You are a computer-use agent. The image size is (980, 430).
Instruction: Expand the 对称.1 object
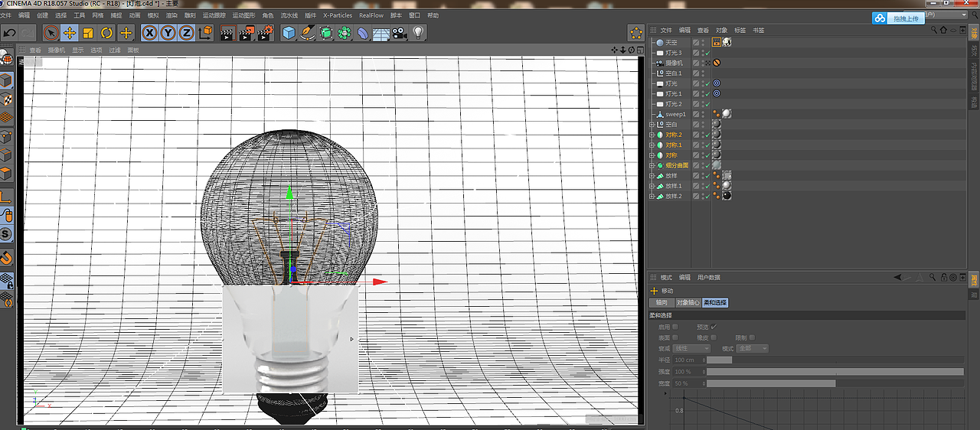652,145
